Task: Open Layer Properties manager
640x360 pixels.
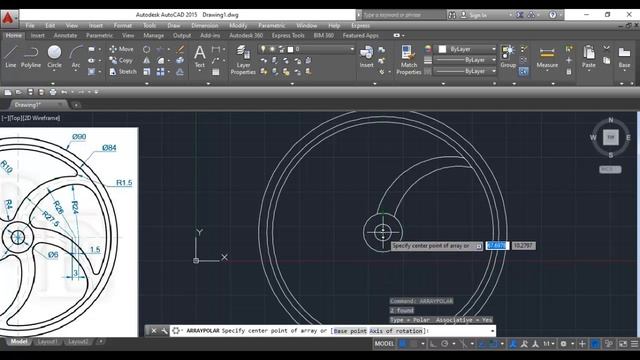Action: tap(243, 60)
